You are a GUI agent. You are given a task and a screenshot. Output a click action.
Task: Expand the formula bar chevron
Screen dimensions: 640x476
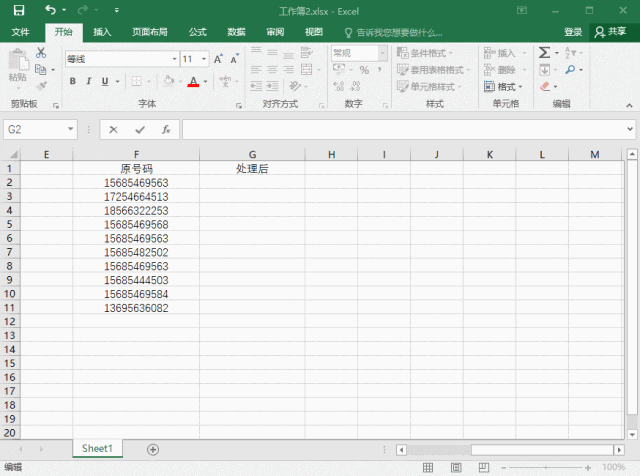[630, 129]
